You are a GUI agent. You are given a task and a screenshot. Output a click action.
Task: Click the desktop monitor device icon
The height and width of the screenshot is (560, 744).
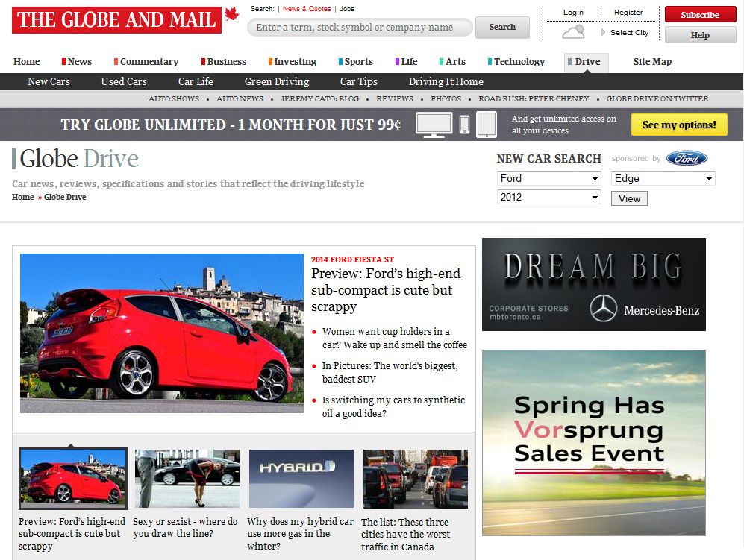(x=434, y=125)
